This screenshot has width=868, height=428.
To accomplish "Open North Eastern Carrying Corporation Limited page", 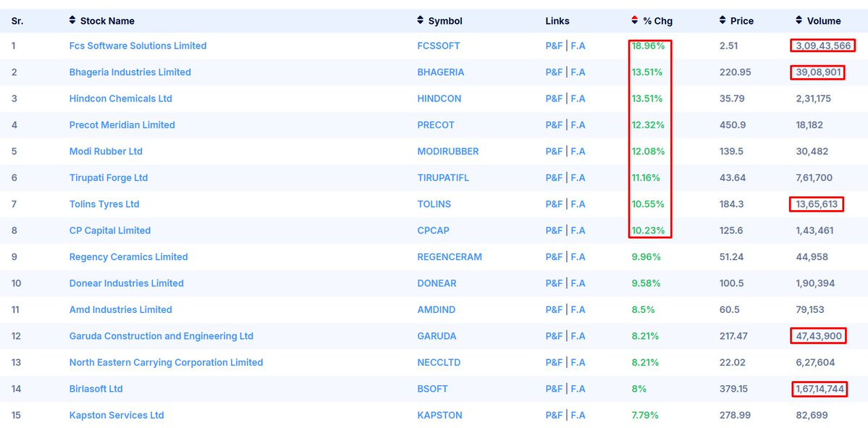I will click(x=166, y=363).
